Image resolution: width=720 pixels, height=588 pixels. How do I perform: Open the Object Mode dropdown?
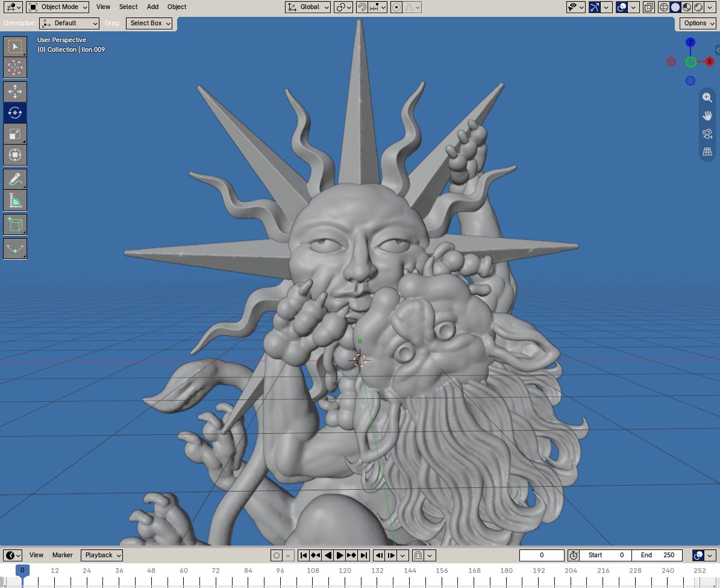pos(57,7)
